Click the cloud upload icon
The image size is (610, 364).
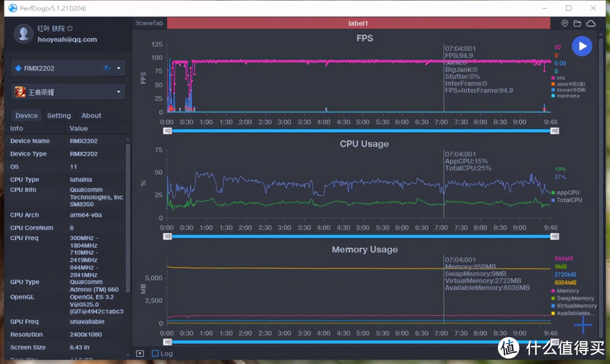pos(591,23)
